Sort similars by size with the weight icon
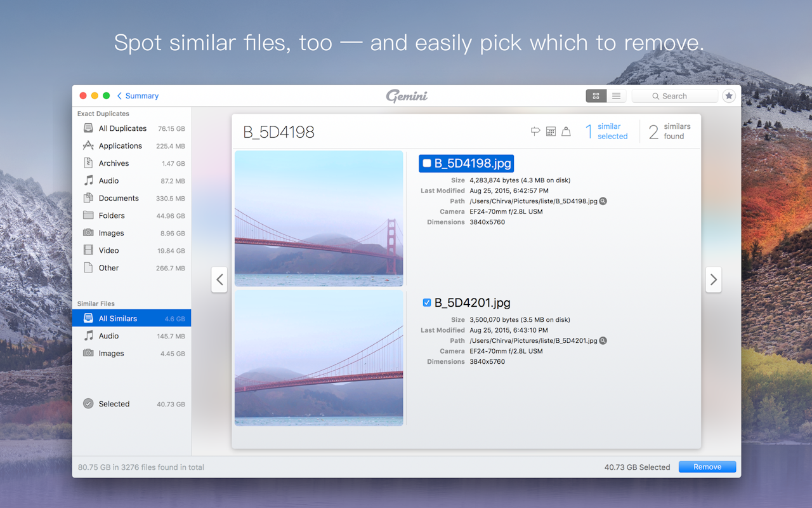 tap(566, 131)
